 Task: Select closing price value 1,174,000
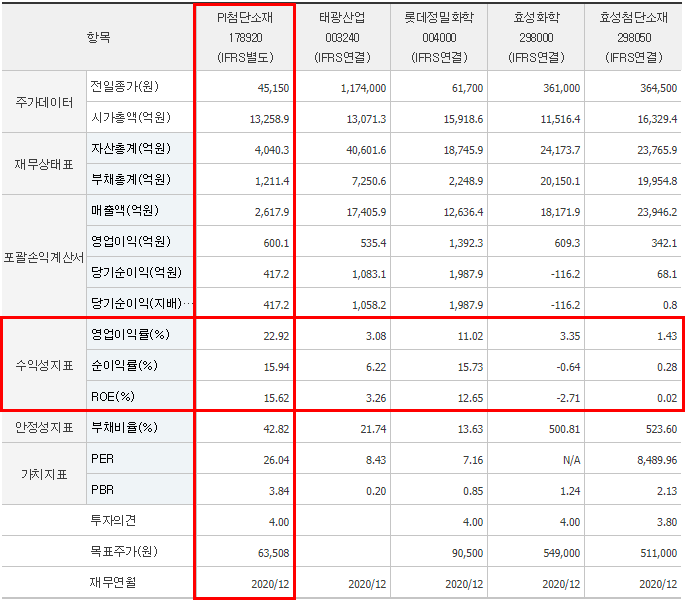(364, 88)
